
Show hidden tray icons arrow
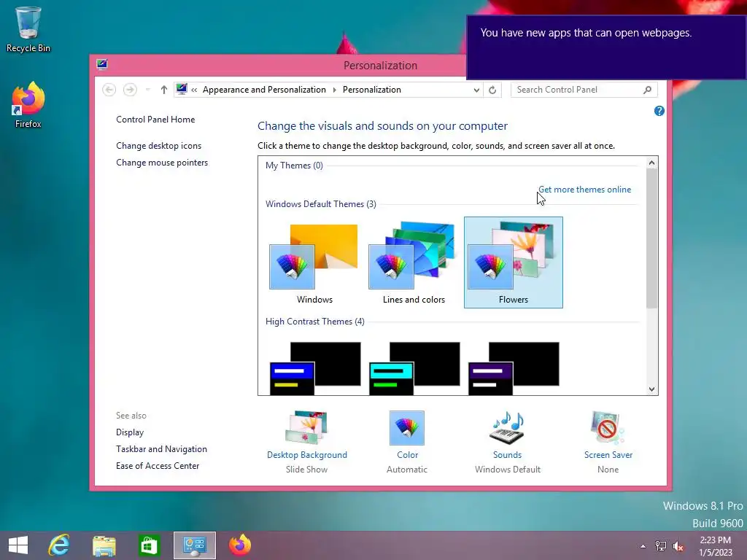pyautogui.click(x=643, y=546)
